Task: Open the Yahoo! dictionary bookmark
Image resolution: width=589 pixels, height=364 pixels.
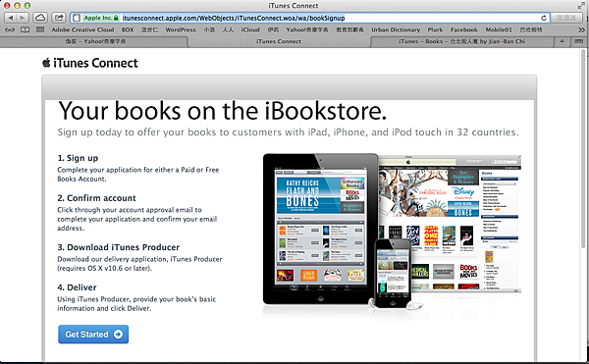Action: [x=307, y=29]
